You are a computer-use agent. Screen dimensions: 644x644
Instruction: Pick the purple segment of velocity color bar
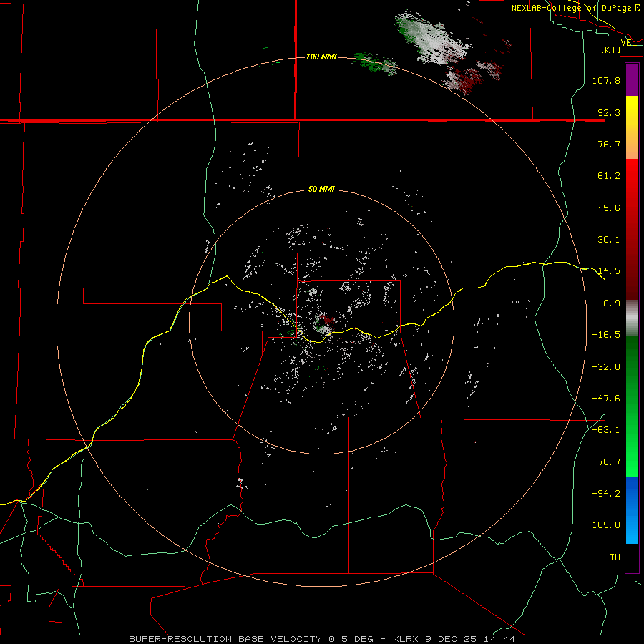coord(632,79)
